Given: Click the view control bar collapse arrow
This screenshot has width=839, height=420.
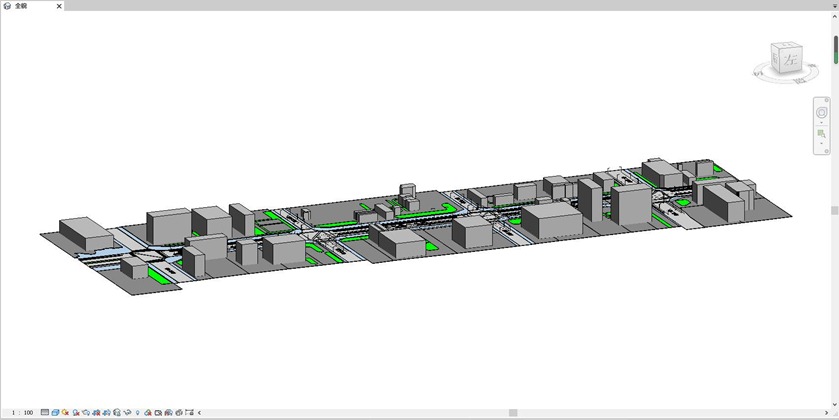Looking at the screenshot, I should (x=199, y=412).
